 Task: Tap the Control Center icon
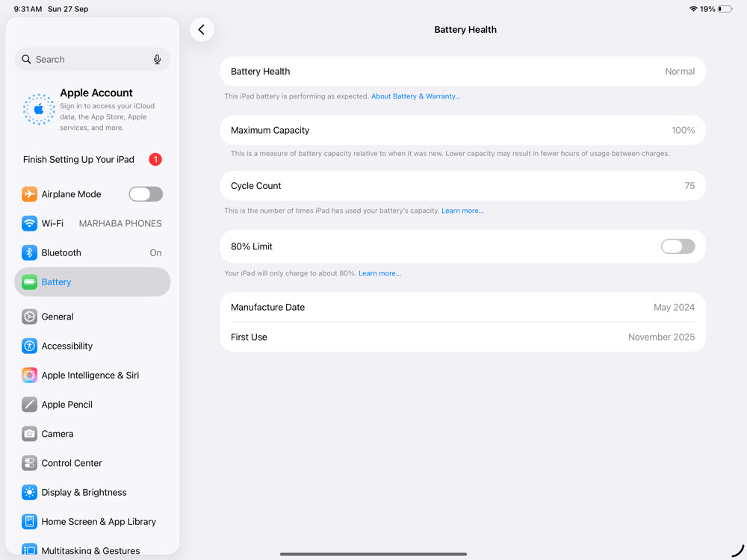[29, 463]
